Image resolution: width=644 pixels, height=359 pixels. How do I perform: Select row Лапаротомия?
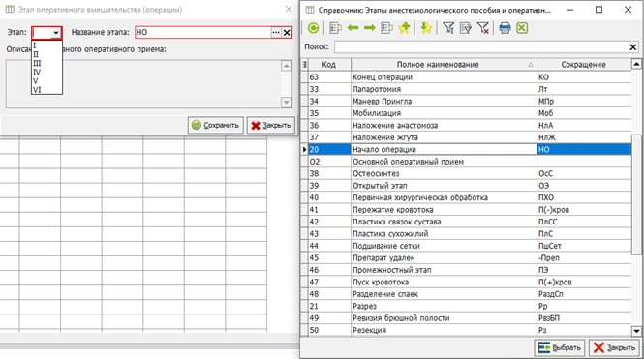466,89
